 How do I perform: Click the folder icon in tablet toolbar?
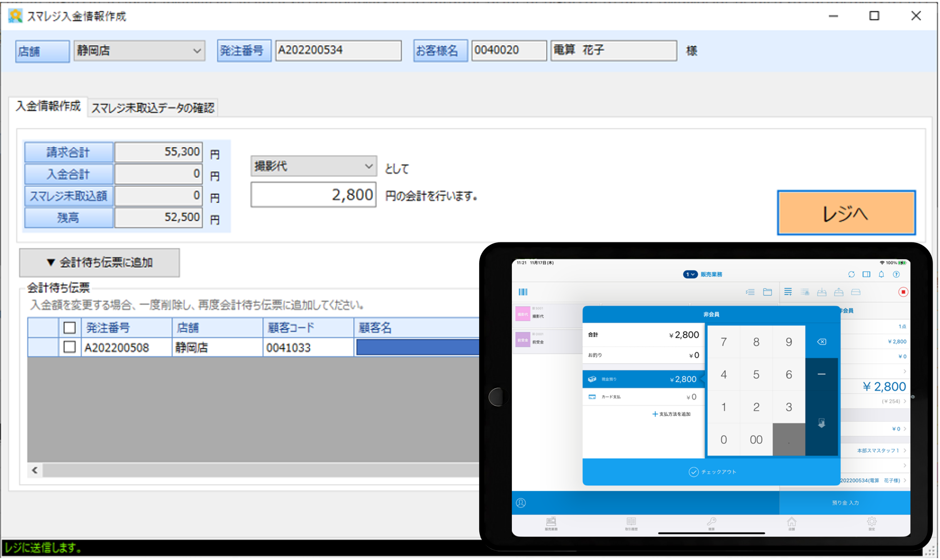(768, 292)
